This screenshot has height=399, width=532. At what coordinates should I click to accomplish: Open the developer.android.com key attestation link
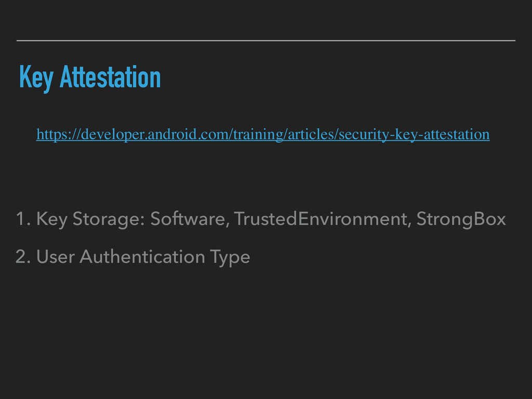click(x=262, y=135)
